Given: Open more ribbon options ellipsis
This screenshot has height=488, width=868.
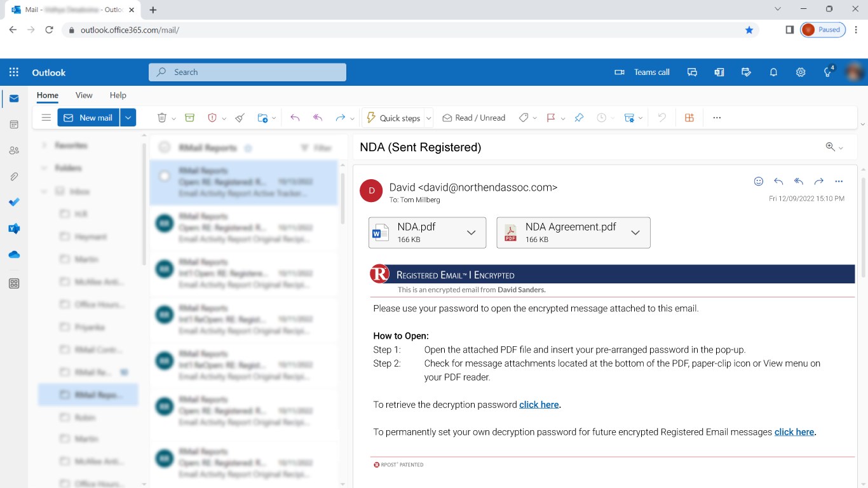Looking at the screenshot, I should [x=717, y=118].
